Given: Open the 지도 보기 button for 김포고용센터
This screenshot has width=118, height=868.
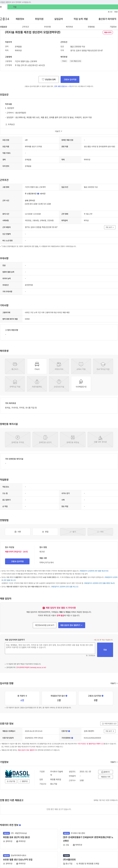Looking at the screenshot, I should (x=110, y=731).
